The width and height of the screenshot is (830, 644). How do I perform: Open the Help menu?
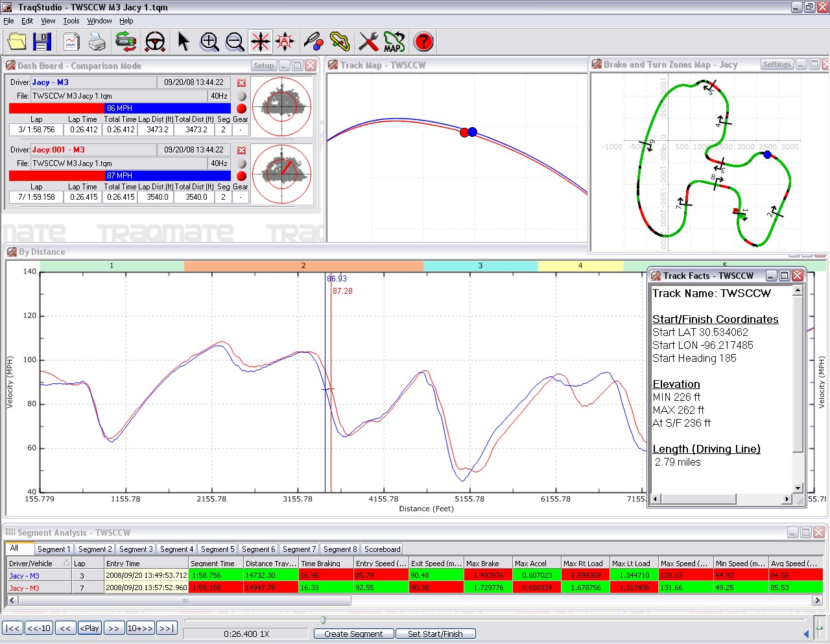(126, 21)
